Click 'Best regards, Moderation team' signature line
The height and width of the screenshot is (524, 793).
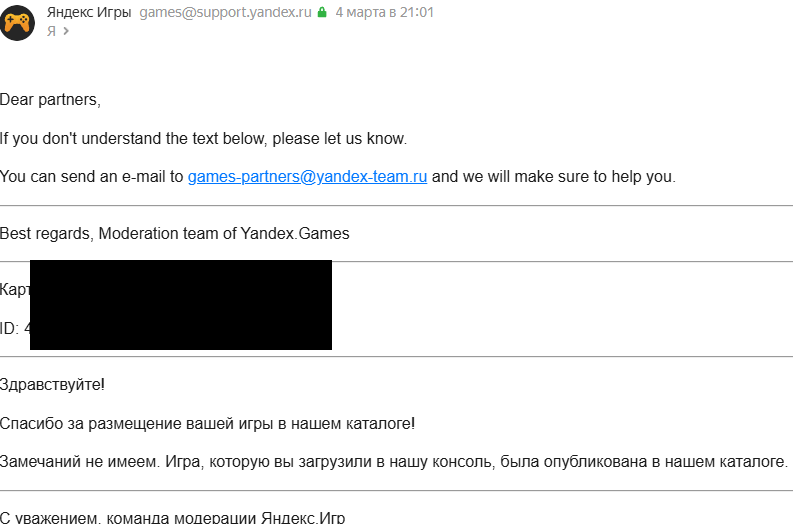[174, 234]
